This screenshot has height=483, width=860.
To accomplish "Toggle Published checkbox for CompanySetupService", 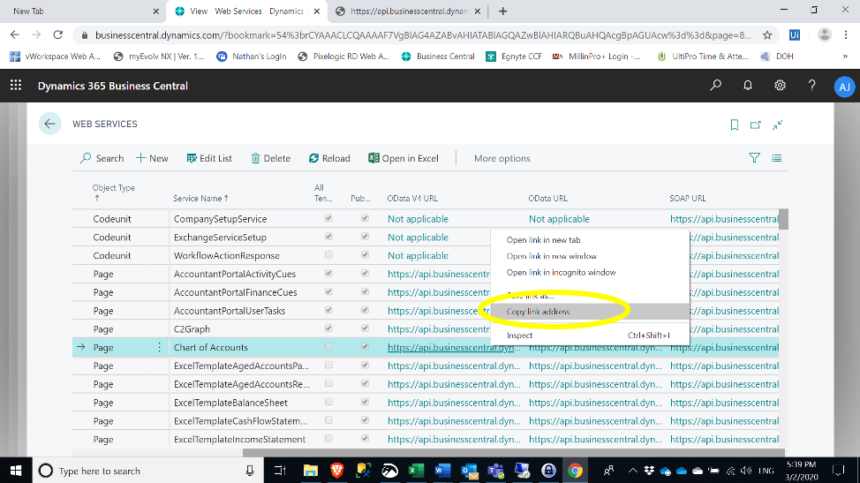I will [x=365, y=218].
